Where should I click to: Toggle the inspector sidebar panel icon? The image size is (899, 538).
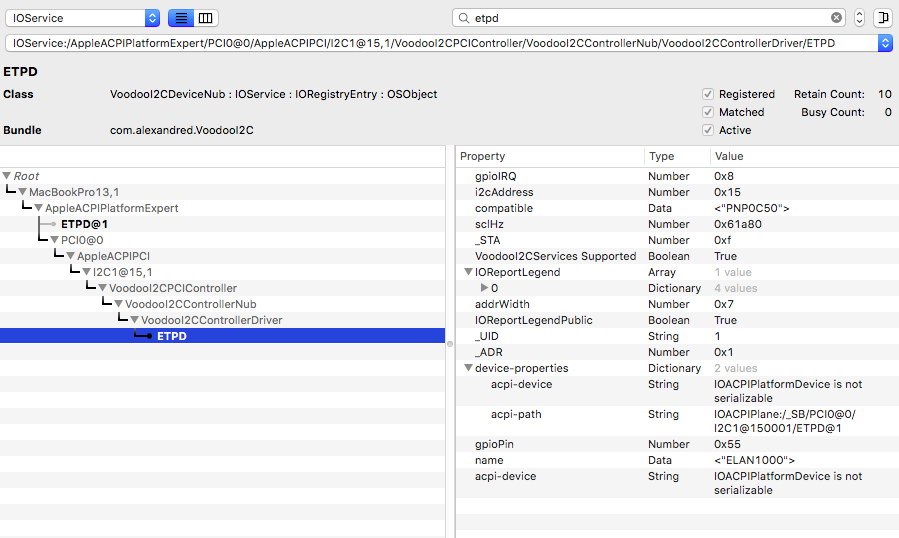(883, 18)
